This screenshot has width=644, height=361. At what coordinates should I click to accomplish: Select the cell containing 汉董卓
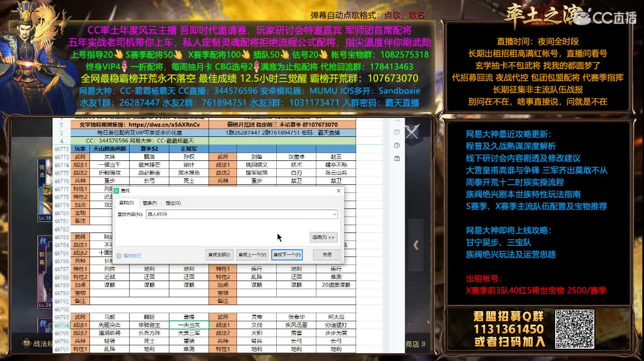(x=296, y=156)
